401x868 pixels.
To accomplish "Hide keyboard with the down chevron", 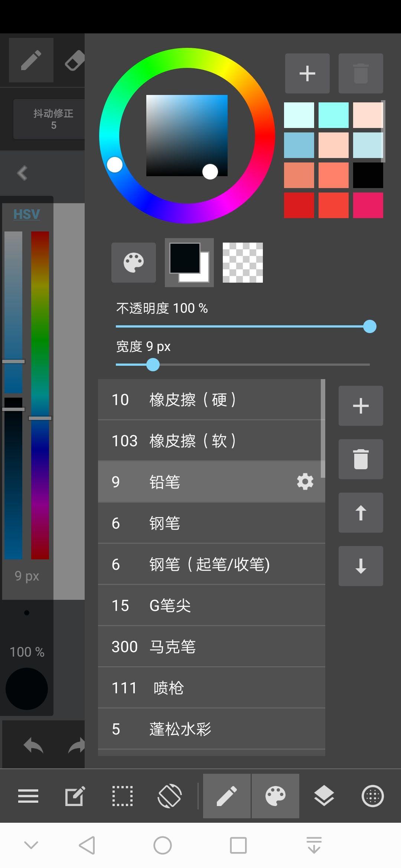I will (31, 845).
